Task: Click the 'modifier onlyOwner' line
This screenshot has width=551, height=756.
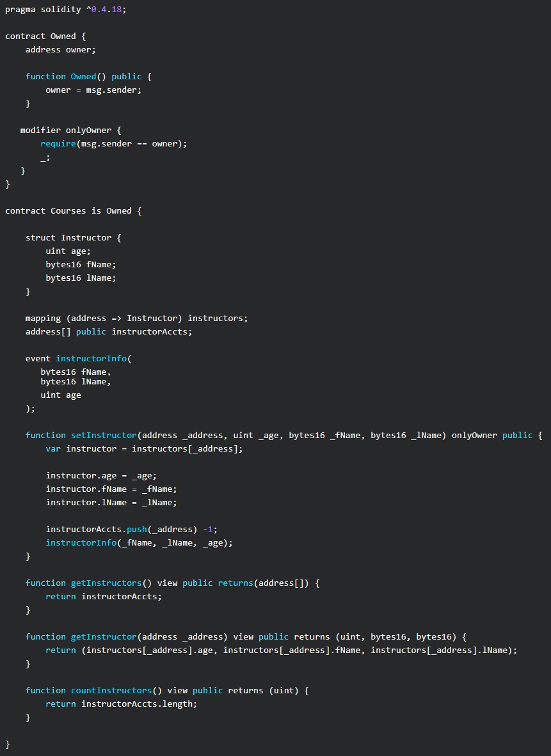Action: pyautogui.click(x=66, y=130)
